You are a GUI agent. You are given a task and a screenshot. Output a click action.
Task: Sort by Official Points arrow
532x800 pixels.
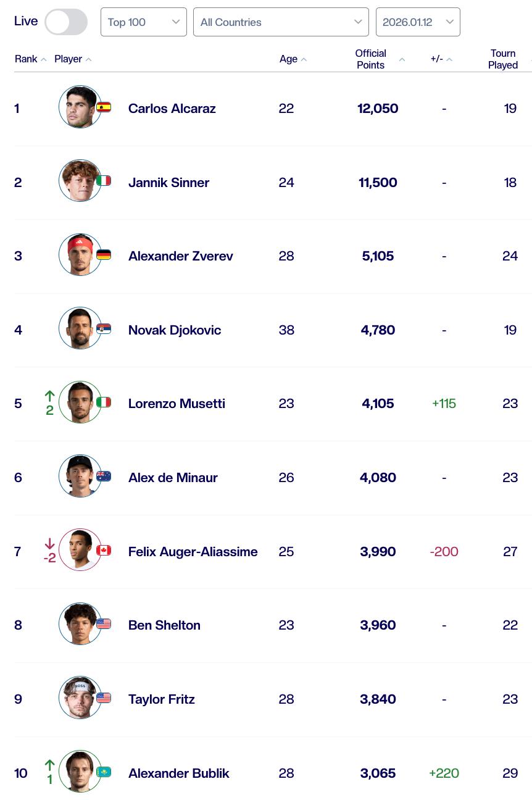[x=402, y=60]
